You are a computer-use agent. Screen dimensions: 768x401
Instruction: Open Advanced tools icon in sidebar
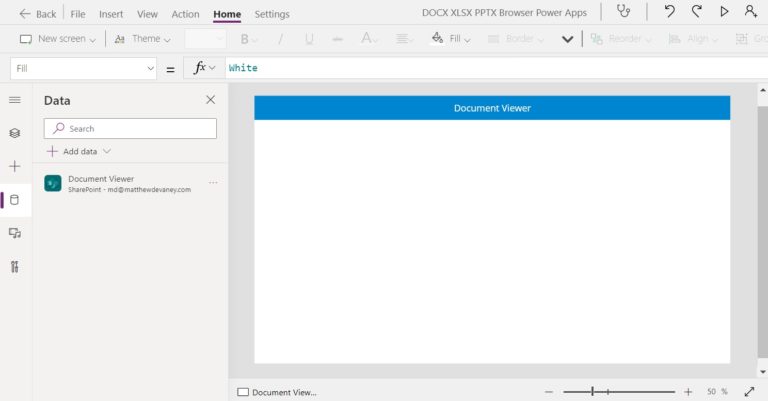click(x=14, y=266)
